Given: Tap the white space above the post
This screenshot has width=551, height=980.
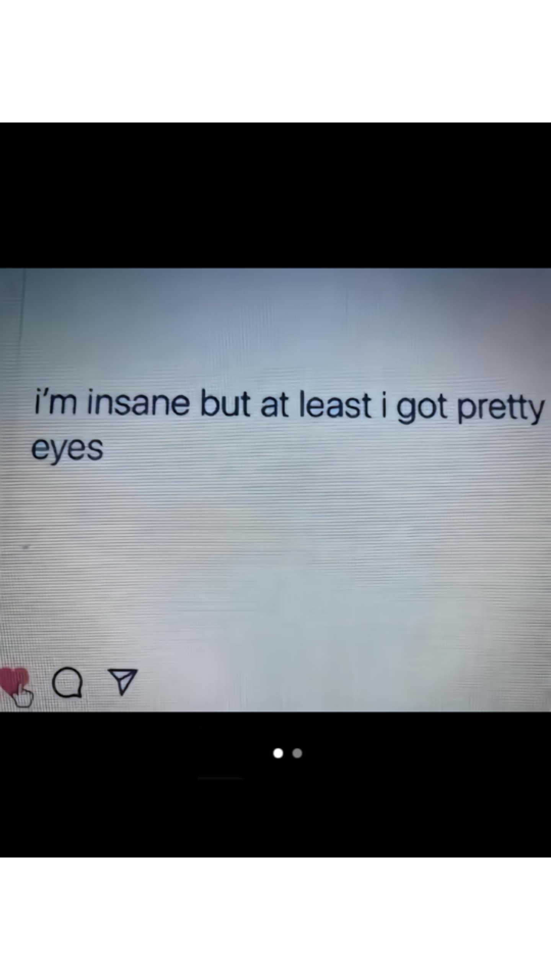Looking at the screenshot, I should point(275,61).
